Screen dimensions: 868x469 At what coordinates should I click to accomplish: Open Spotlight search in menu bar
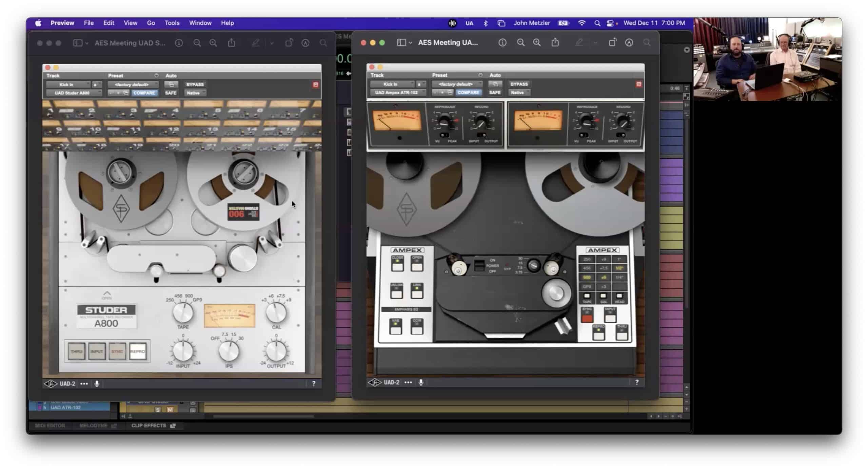pyautogui.click(x=597, y=23)
